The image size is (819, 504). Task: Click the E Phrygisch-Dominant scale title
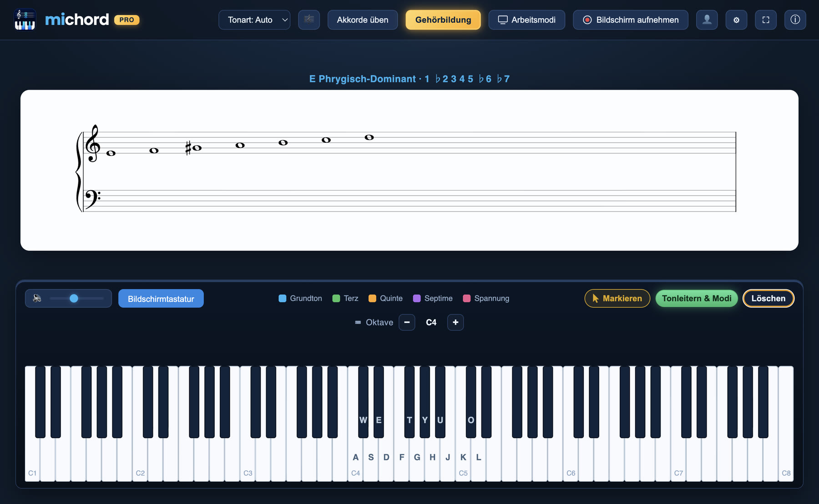(x=409, y=79)
